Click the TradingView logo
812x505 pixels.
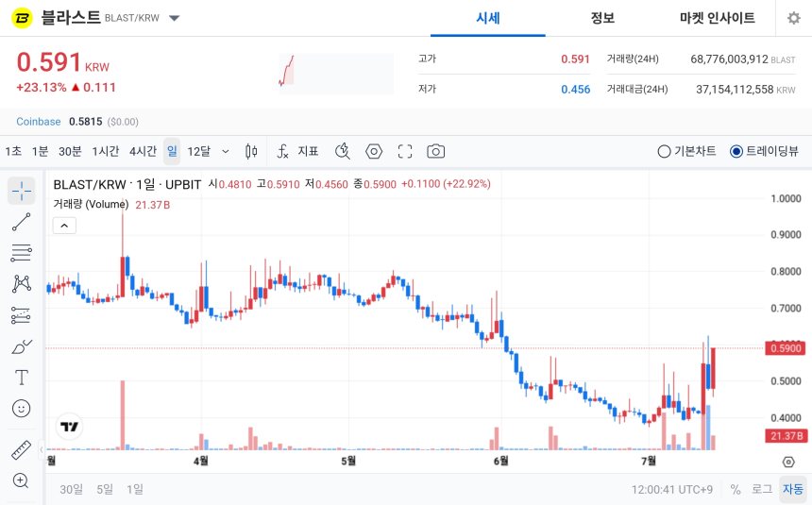69,427
